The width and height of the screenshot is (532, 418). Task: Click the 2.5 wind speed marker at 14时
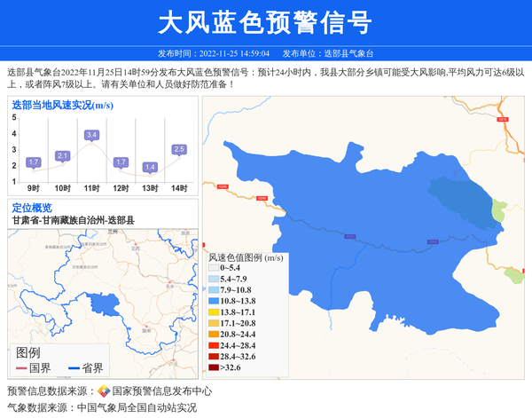(179, 149)
